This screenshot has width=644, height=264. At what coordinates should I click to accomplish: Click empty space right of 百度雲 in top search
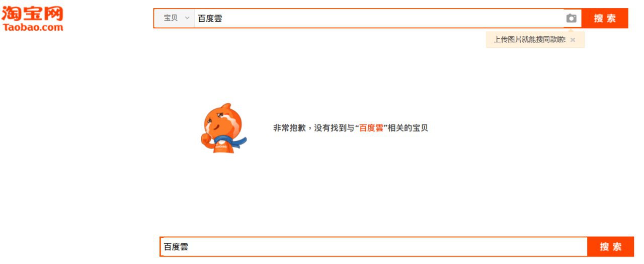pyautogui.click(x=392, y=18)
